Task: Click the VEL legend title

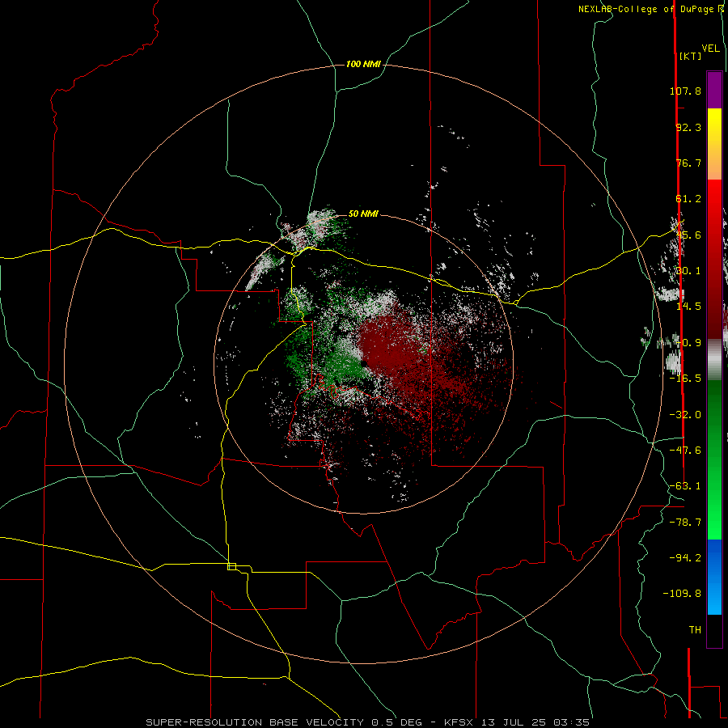Action: (711, 49)
